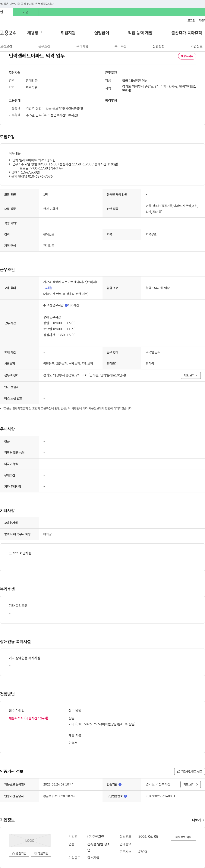The width and height of the screenshot is (205, 868).
Task: Click the 모집 직종 value 환경 미화원
Action: tap(51, 209)
